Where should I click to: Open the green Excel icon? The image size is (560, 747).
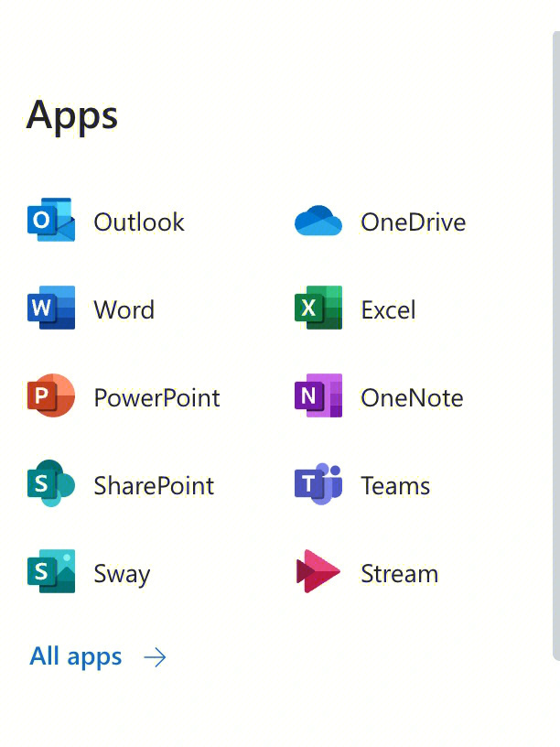(x=318, y=308)
